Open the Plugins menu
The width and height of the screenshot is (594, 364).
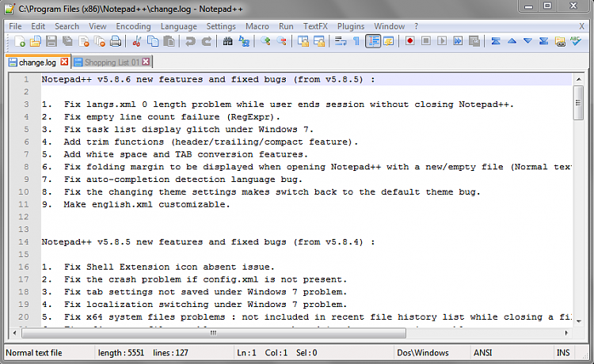(351, 26)
